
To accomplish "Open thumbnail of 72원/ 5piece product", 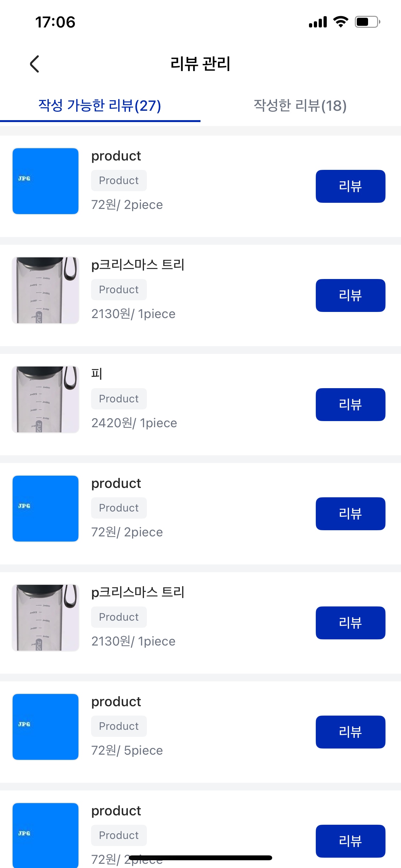I will 46,727.
